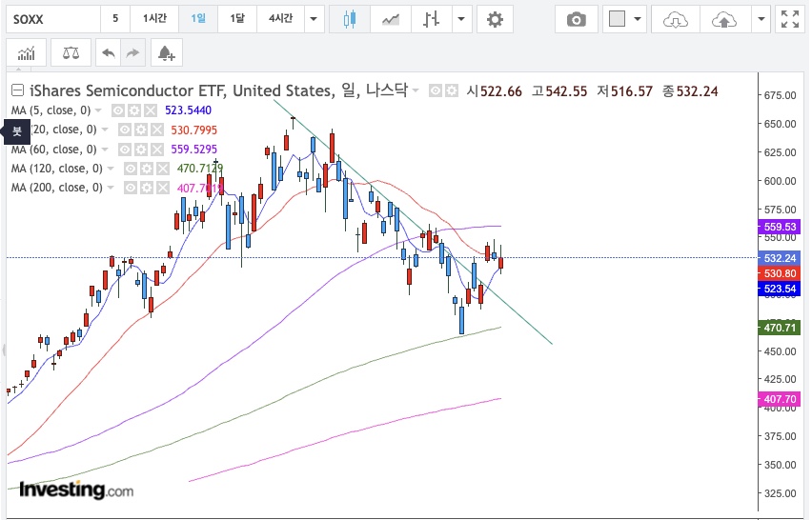Select bar chart style
Screen dimensions: 812x520
point(432,20)
